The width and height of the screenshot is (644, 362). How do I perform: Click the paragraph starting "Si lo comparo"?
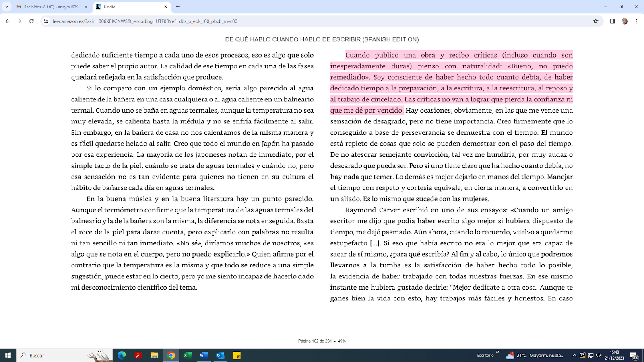tap(192, 138)
